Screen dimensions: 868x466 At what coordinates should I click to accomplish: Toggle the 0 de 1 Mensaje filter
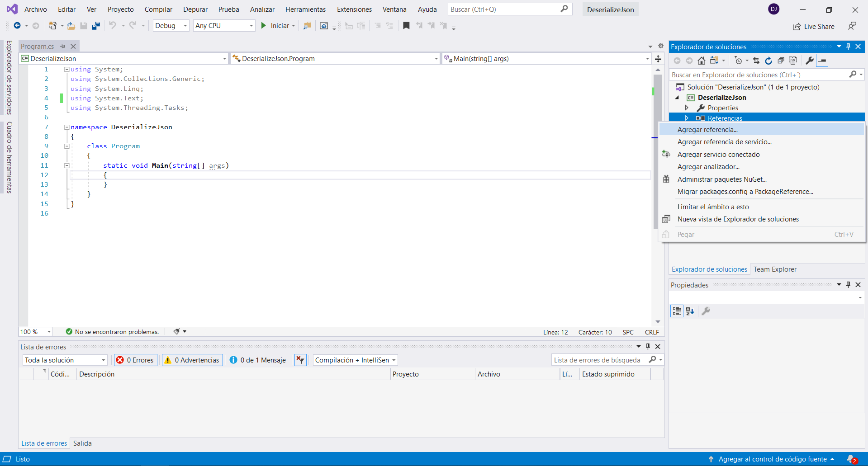[258, 360]
